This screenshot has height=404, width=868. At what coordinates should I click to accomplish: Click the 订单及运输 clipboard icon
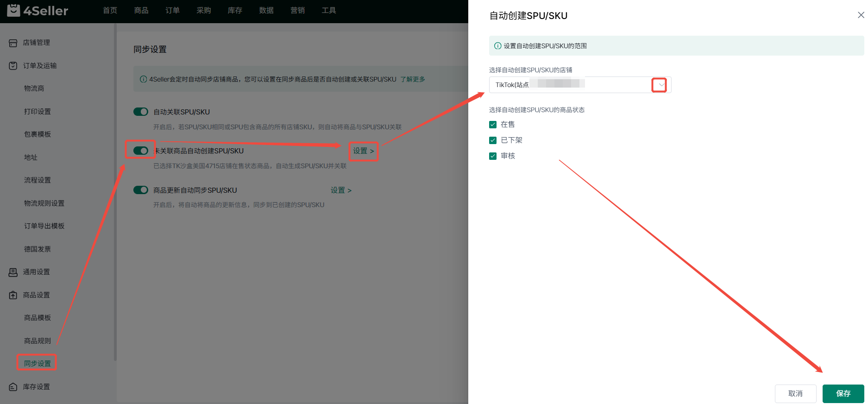click(x=13, y=66)
